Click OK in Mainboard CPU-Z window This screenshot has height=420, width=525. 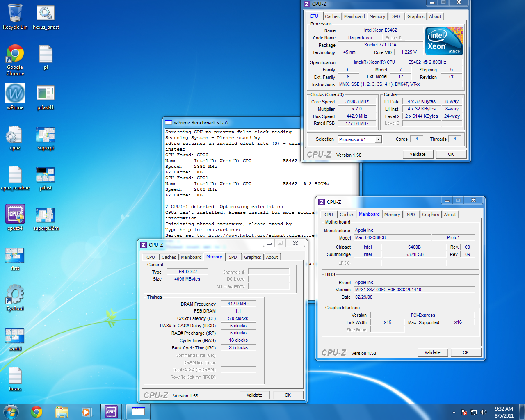coord(466,352)
